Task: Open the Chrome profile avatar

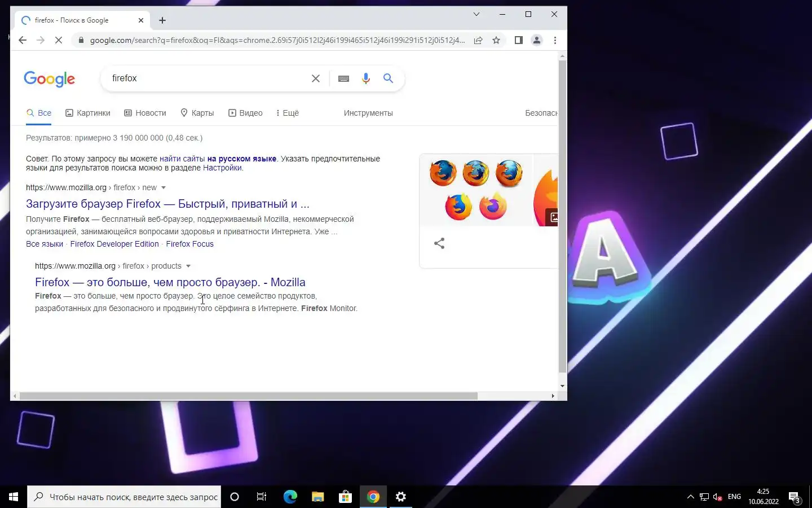Action: [x=537, y=40]
